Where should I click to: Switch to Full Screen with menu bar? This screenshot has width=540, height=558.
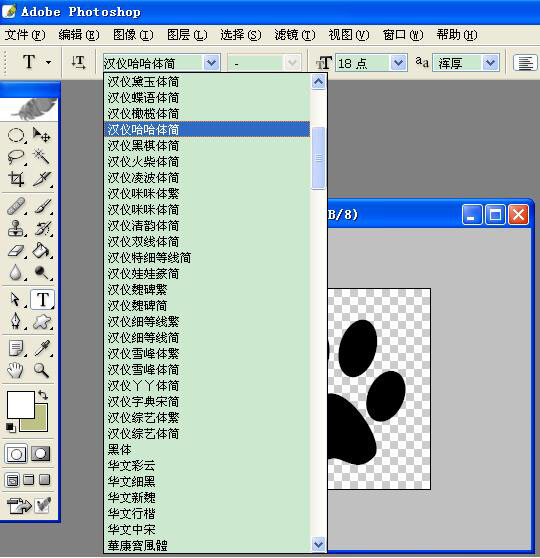tap(28, 480)
